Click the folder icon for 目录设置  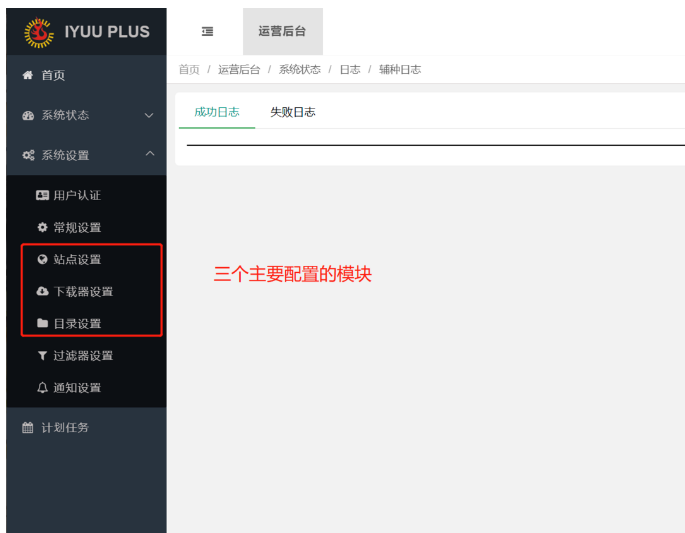tap(42, 323)
